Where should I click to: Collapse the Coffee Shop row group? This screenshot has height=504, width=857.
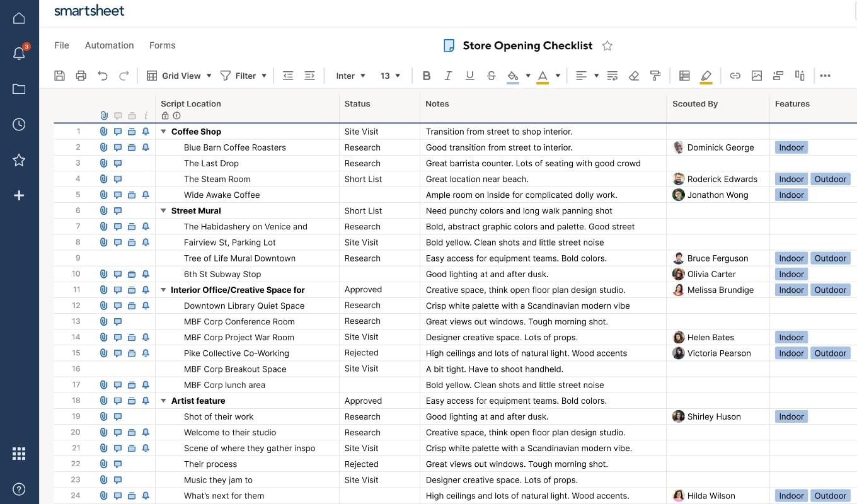tap(164, 132)
